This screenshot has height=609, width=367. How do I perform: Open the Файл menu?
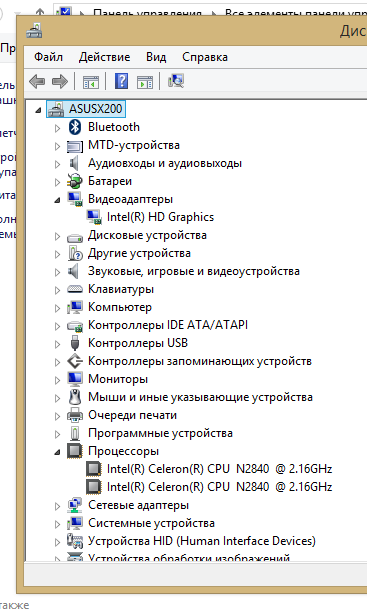[x=48, y=57]
